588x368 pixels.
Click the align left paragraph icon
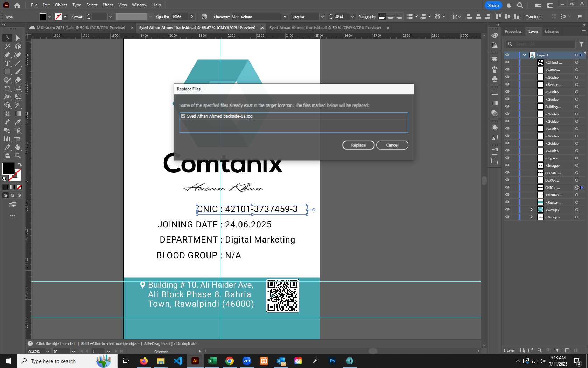click(382, 16)
